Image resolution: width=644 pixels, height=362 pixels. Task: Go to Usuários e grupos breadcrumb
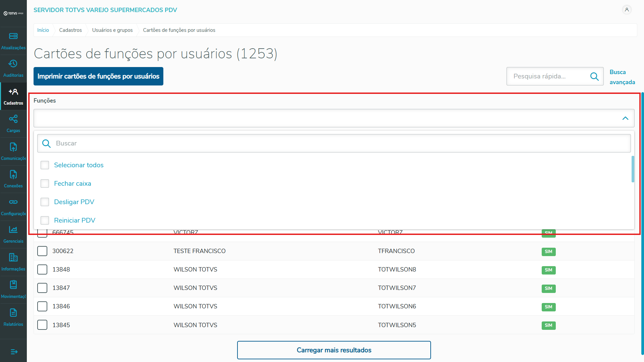(x=112, y=30)
